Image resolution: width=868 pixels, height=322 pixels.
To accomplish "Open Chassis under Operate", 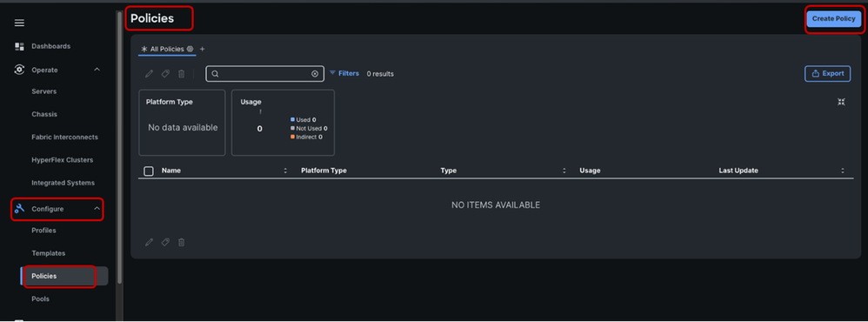I will tap(44, 114).
